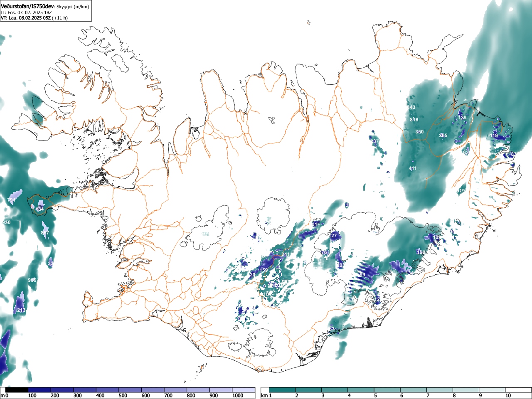
Task: Click the '109' visibility value in the southeast
Action: pos(437,237)
